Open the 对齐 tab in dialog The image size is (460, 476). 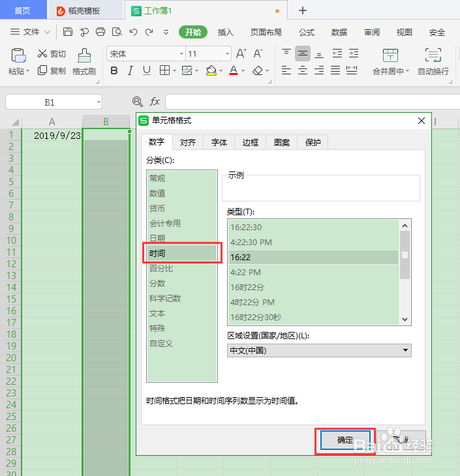pyautogui.click(x=188, y=142)
